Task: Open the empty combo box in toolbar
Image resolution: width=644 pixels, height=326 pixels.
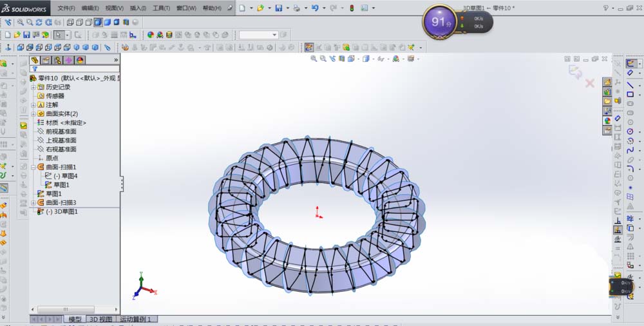Action: coord(259,35)
